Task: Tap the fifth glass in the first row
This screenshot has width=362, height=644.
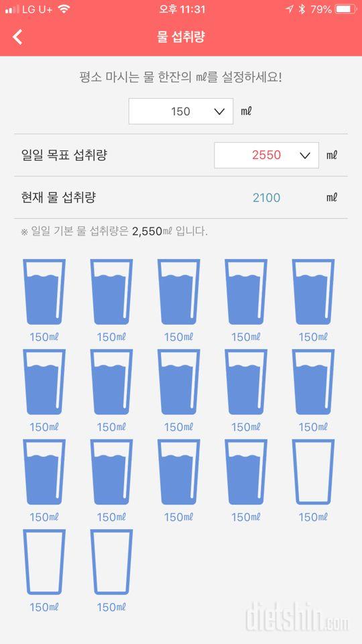Action: click(313, 292)
